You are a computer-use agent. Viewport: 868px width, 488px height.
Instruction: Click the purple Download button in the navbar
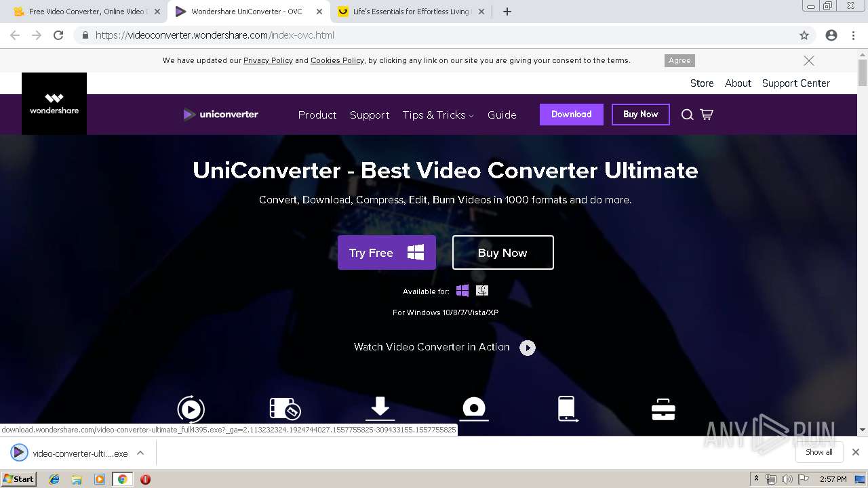pos(572,115)
